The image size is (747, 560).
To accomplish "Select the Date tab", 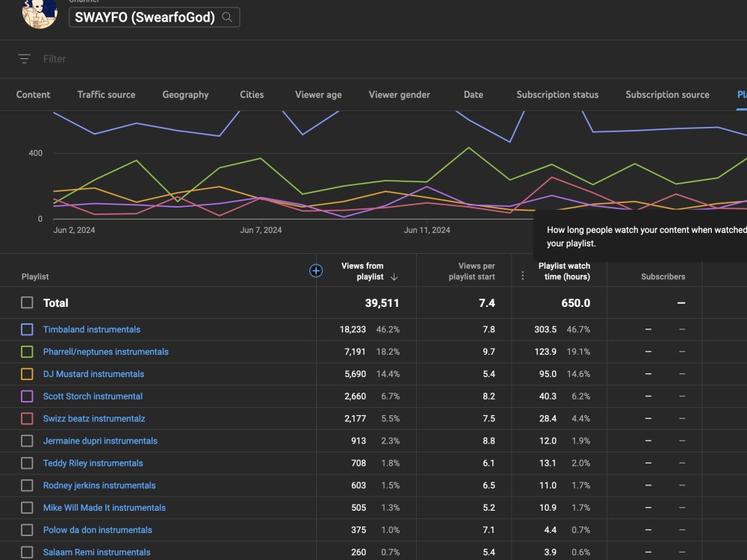I will pyautogui.click(x=474, y=94).
